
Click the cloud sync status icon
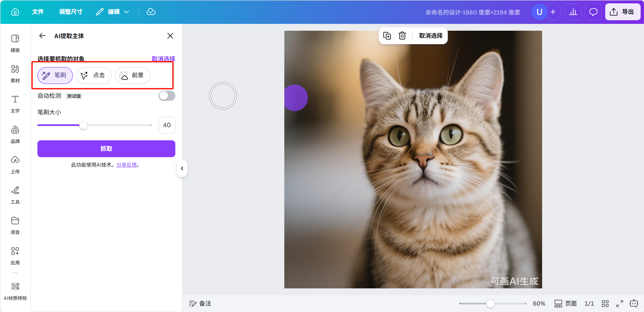[x=151, y=12]
